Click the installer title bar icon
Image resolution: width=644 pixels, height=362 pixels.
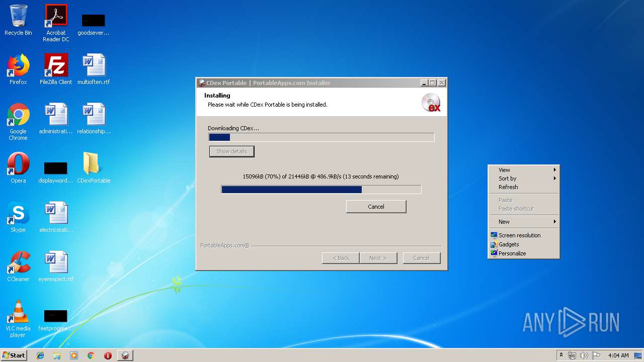click(x=201, y=83)
